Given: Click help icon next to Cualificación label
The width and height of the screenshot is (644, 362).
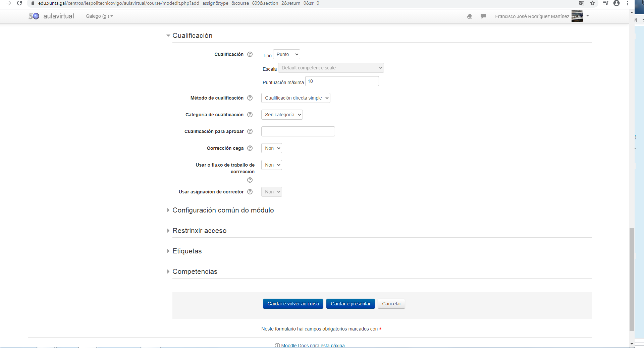Looking at the screenshot, I should pos(250,54).
